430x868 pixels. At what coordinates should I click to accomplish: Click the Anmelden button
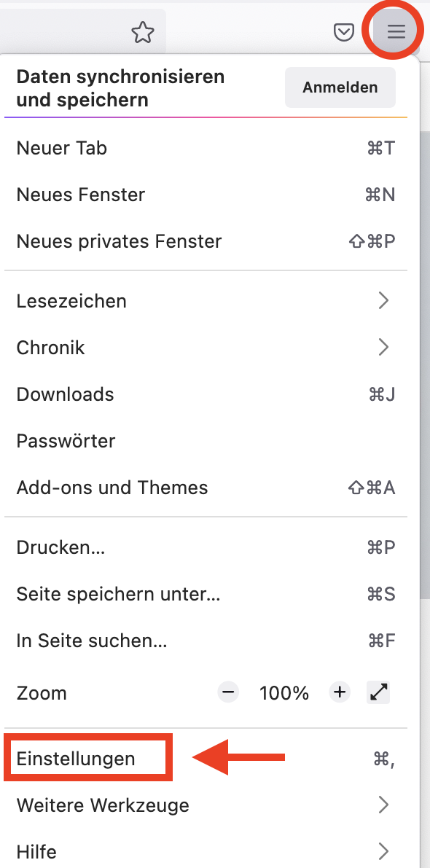click(x=340, y=87)
